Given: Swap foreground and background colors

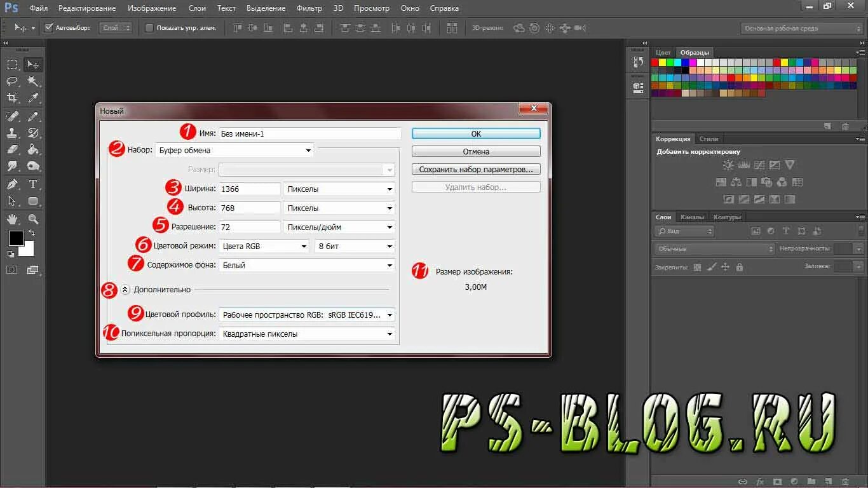Looking at the screenshot, I should (32, 233).
